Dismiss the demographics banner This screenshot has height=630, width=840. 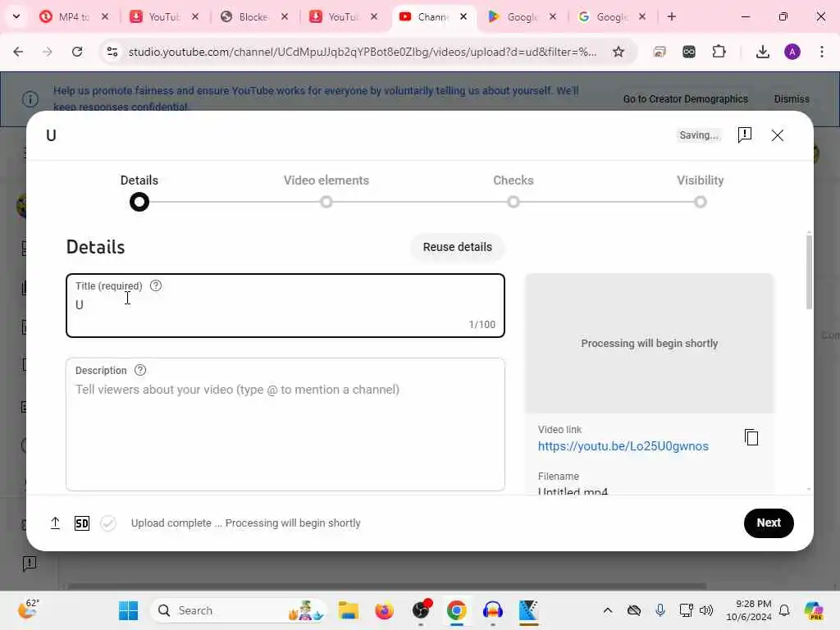(x=792, y=99)
